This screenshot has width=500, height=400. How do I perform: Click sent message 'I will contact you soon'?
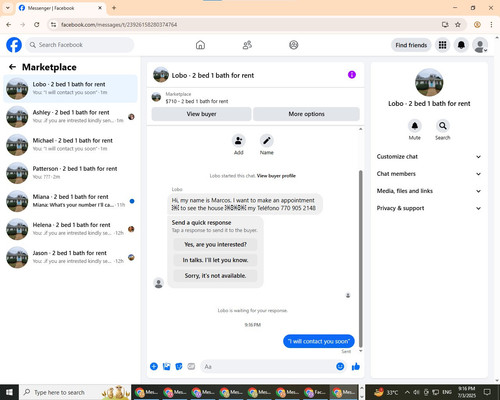319,341
